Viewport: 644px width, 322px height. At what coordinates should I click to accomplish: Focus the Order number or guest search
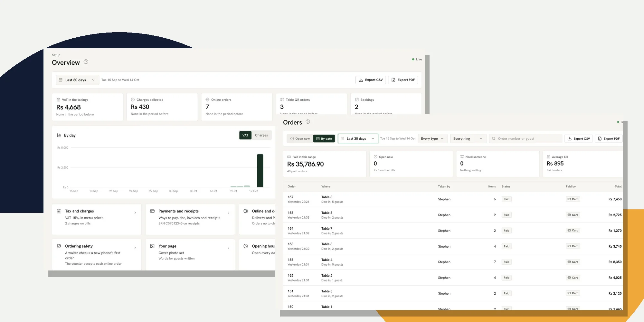coord(526,139)
